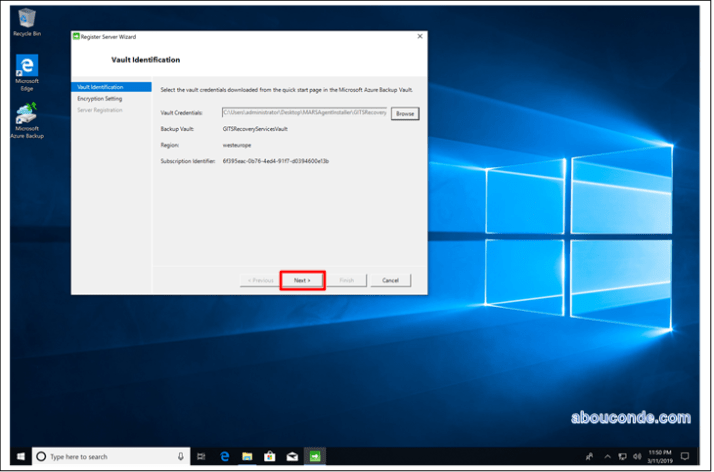The image size is (714, 472).
Task: Open File Explorer from the taskbar
Action: (247, 456)
